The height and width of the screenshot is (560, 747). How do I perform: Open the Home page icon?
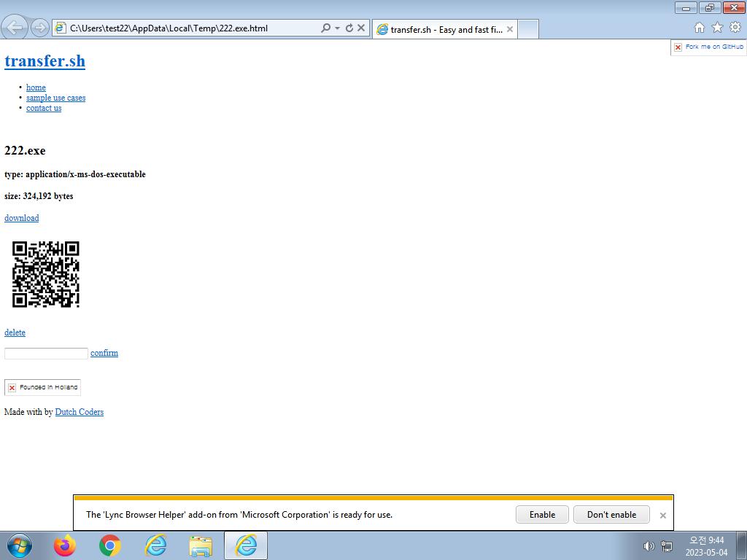(x=700, y=28)
